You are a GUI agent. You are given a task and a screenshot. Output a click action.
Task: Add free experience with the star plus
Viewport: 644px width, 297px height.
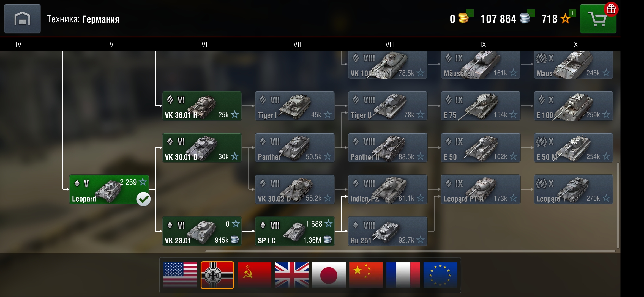(572, 13)
